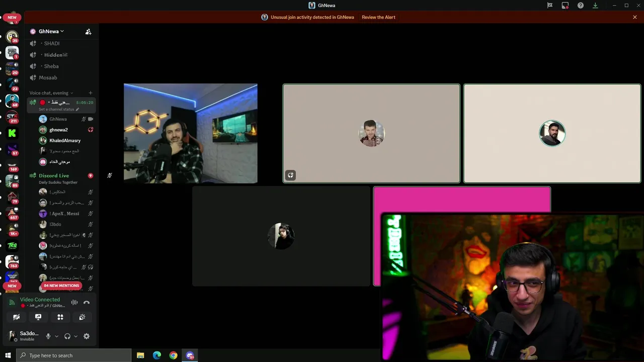644x362 pixels.
Task: Open Sa3do... user profile panel
Action: pyautogui.click(x=23, y=336)
